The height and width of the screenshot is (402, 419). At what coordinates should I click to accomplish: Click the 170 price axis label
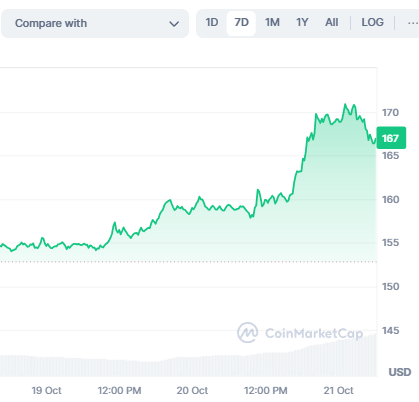390,113
